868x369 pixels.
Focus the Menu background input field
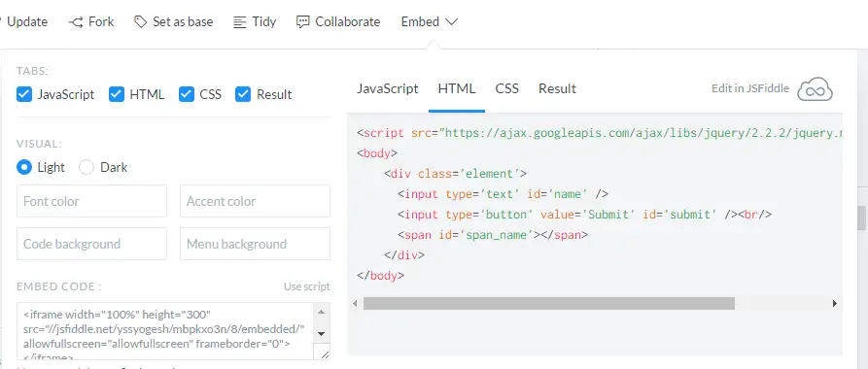point(256,244)
